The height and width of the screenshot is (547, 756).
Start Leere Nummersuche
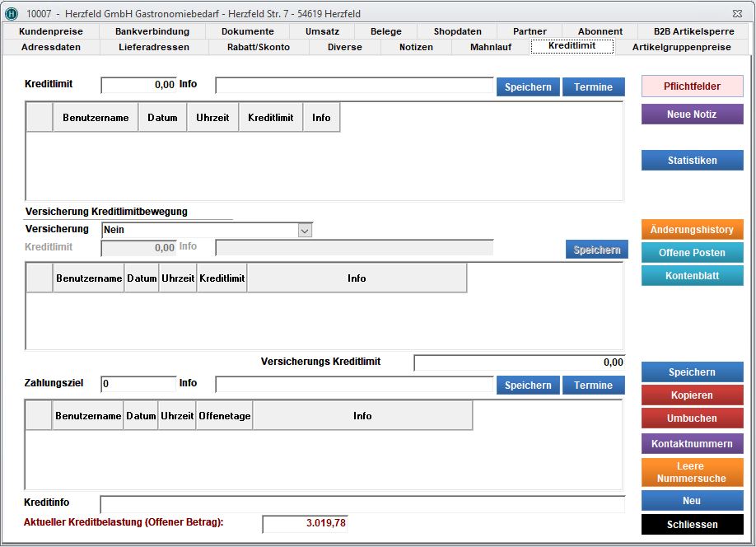pyautogui.click(x=692, y=472)
